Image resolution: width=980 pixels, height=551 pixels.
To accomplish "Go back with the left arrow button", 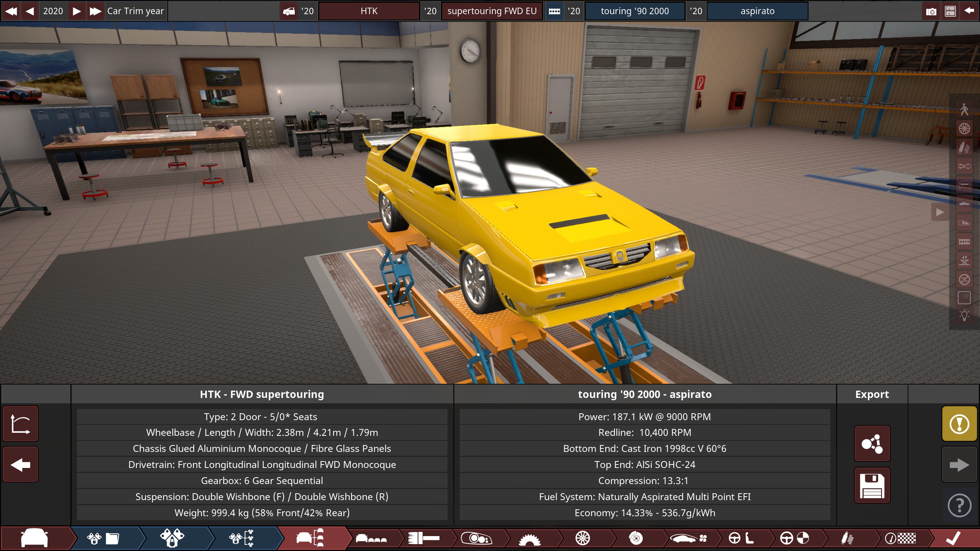I will 20,465.
